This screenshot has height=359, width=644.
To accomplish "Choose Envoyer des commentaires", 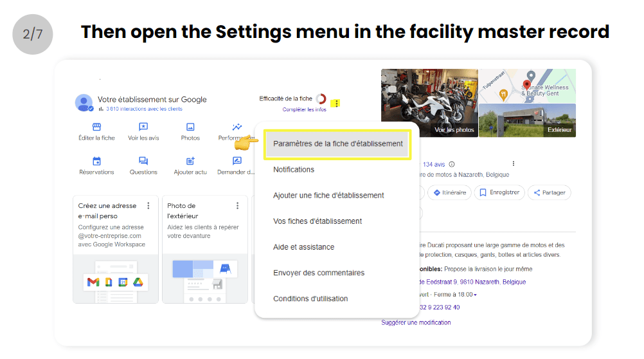I will pos(319,273).
